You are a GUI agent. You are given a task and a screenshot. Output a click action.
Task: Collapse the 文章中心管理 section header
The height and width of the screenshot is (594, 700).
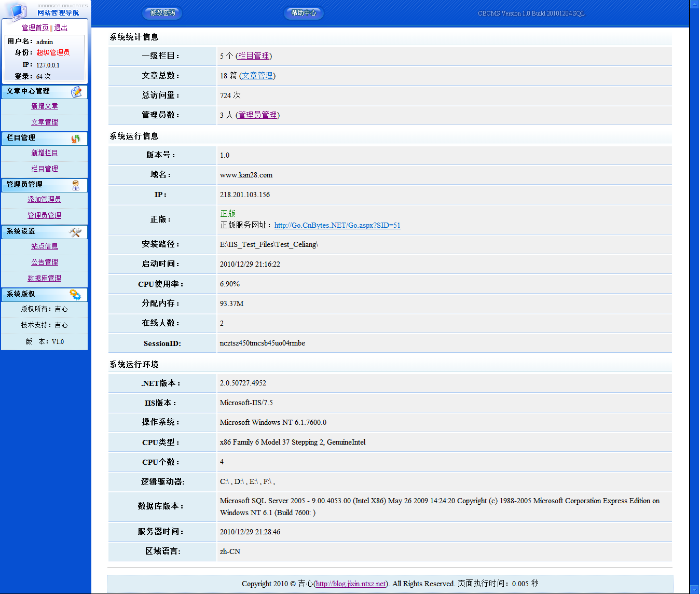coord(28,91)
